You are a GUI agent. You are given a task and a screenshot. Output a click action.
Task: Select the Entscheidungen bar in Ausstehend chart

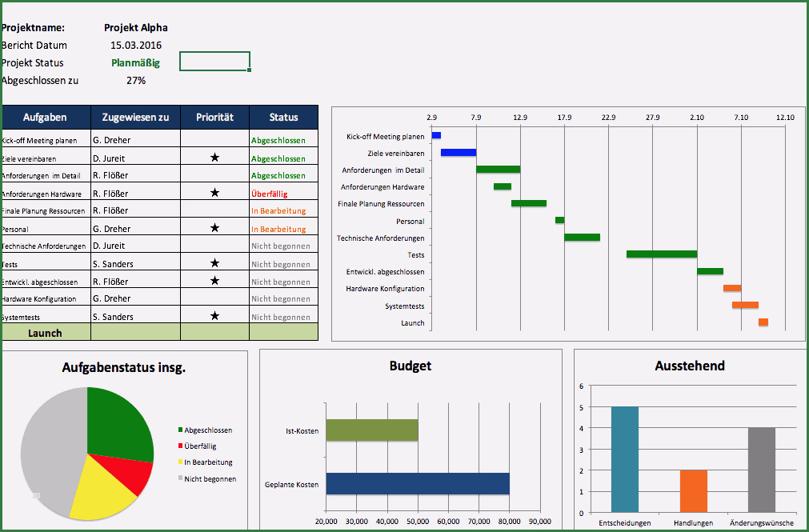[x=624, y=459]
